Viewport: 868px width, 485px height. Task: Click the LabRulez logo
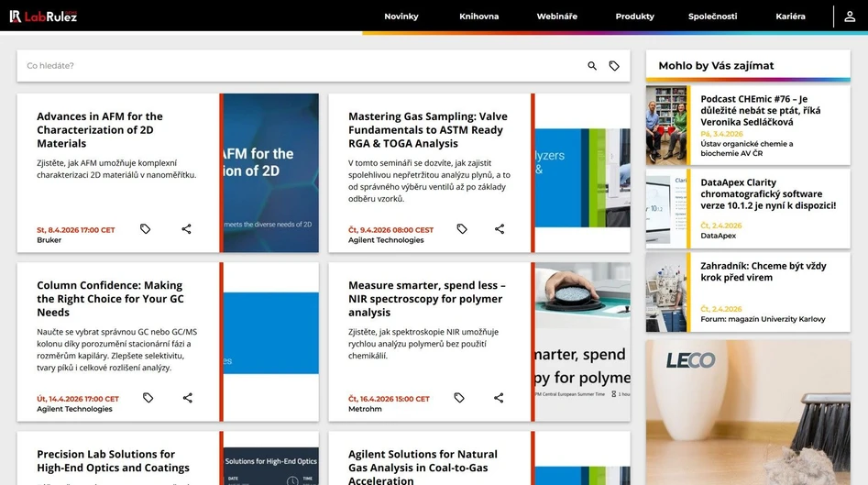point(43,17)
